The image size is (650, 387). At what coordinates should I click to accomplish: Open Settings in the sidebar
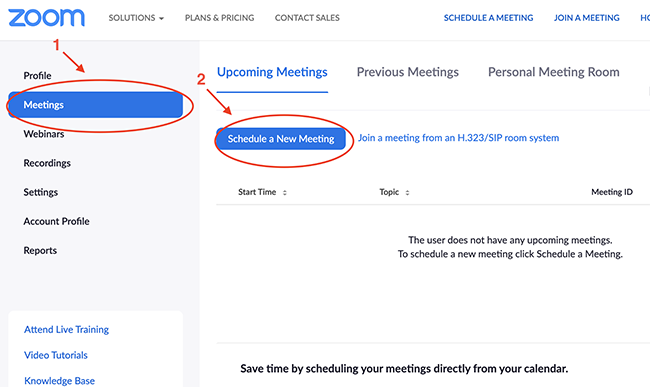point(41,192)
